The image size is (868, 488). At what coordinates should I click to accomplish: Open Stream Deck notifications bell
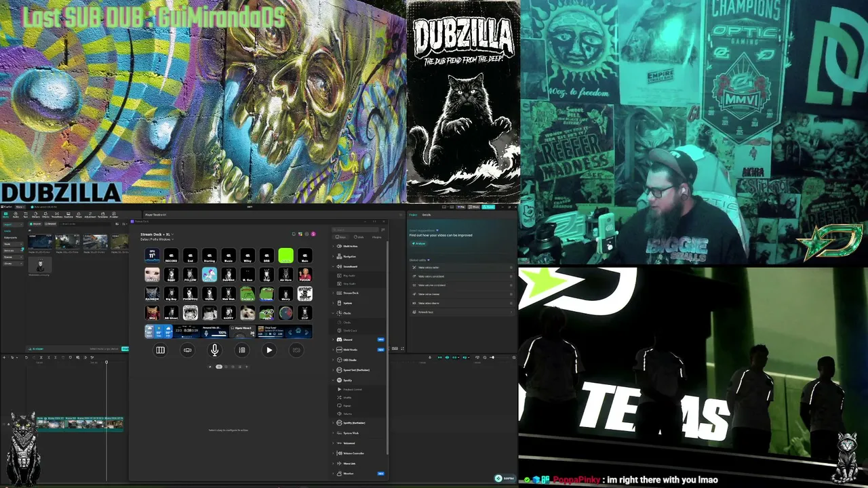[294, 234]
